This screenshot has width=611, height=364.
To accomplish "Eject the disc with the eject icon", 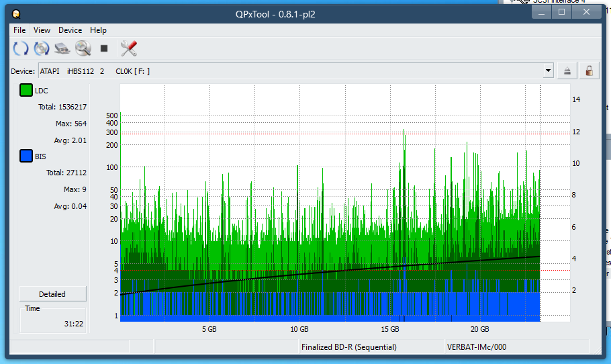I will pos(567,71).
